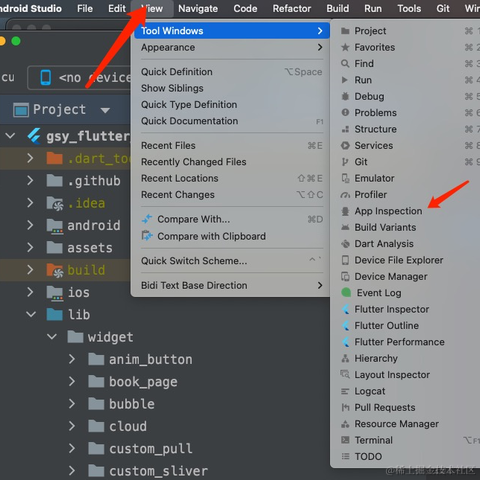Choose Quick Switch Scheme menu item

(x=232, y=261)
